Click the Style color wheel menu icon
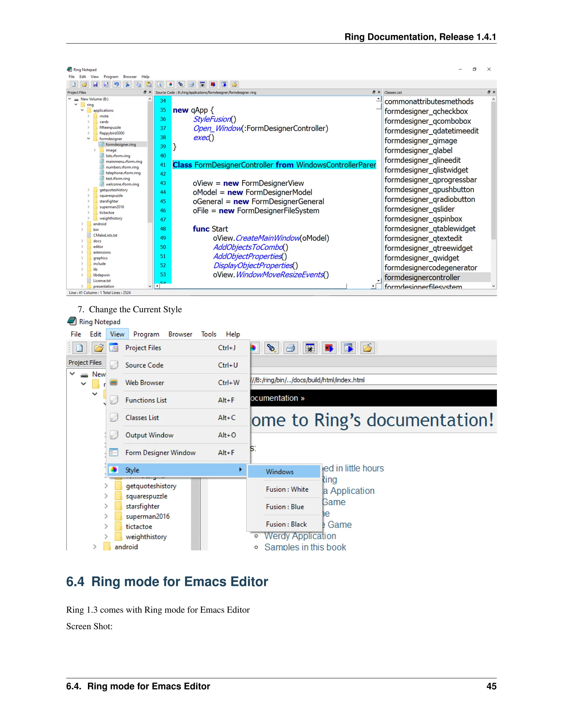563x728 pixels. pyautogui.click(x=114, y=470)
